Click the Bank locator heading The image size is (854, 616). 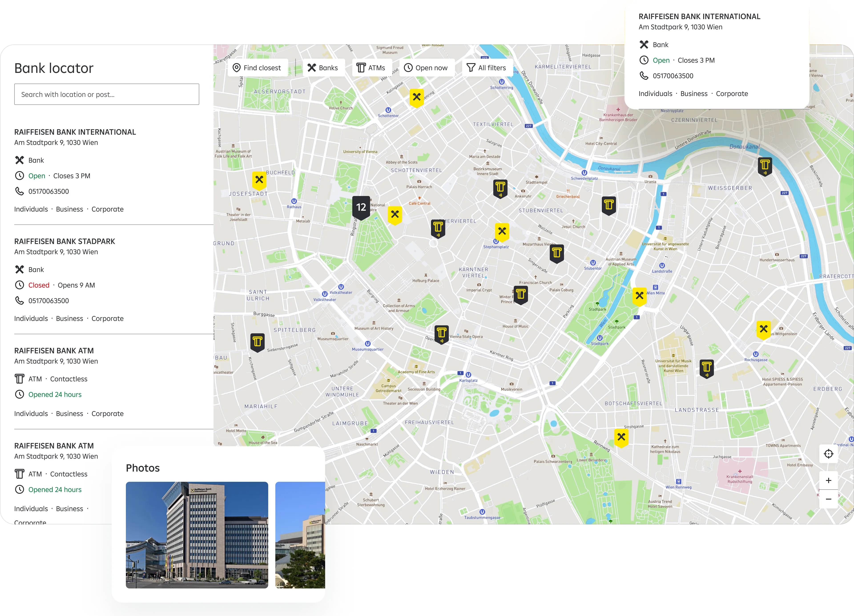54,68
